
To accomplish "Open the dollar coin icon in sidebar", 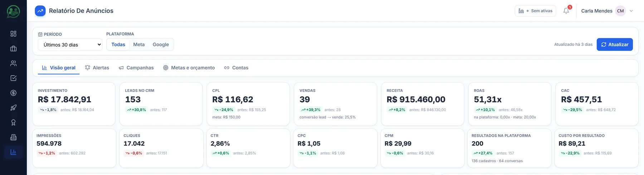I will tap(13, 93).
